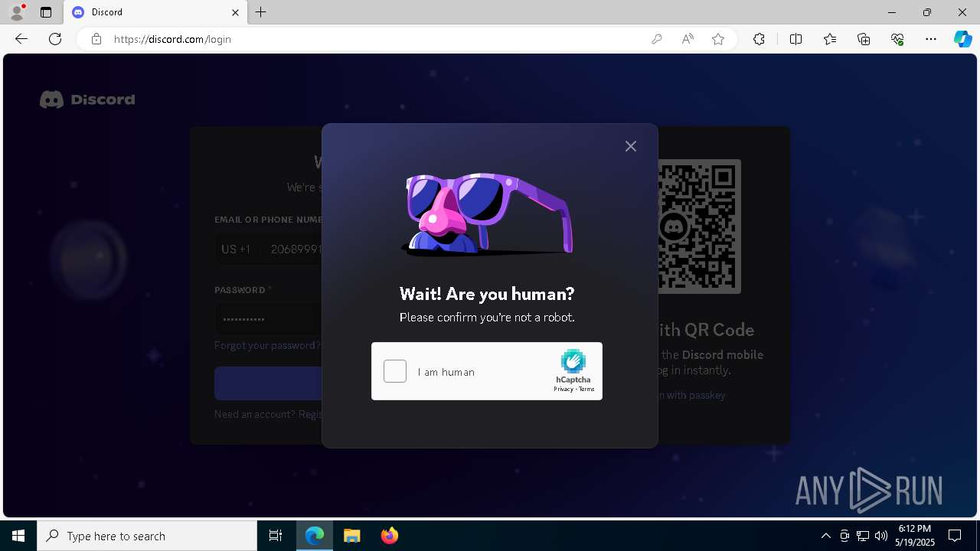The height and width of the screenshot is (551, 980).
Task: Close the Discord tab
Action: coord(235,12)
